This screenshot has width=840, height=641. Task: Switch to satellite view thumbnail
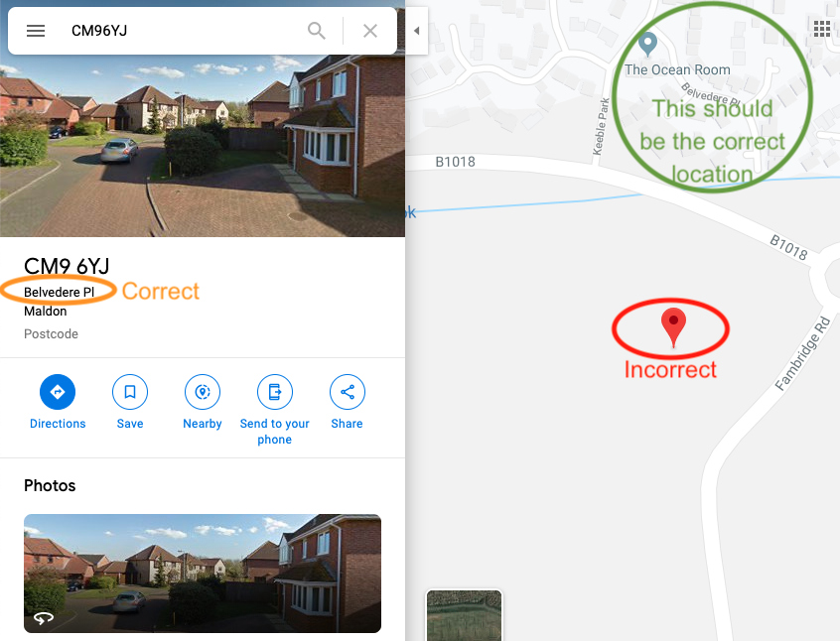click(465, 615)
